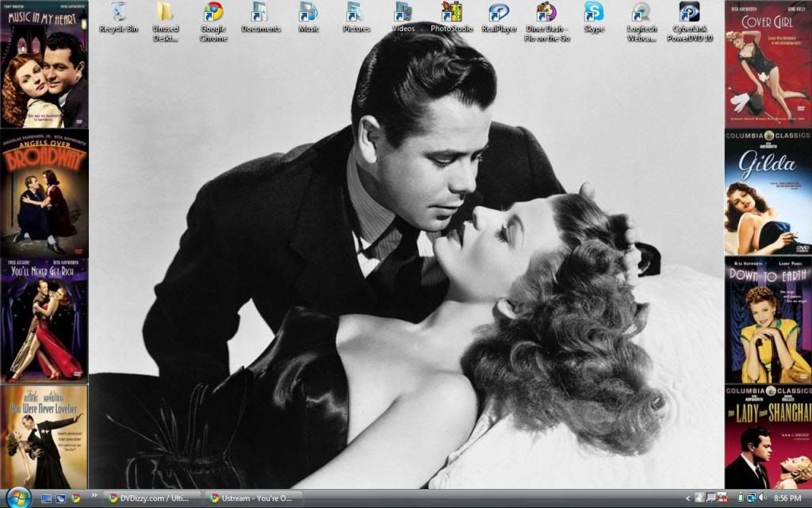Expand the Quick Launch overflow chevron

pyautogui.click(x=94, y=495)
